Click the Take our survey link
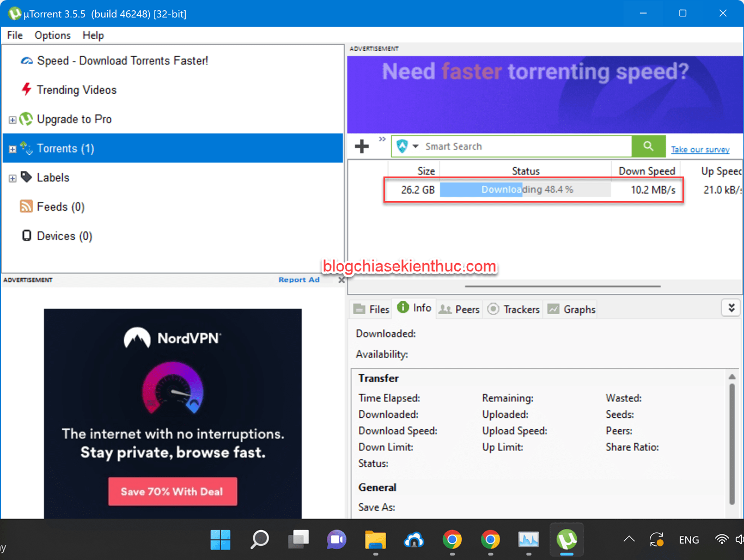The width and height of the screenshot is (744, 560). pos(700,149)
